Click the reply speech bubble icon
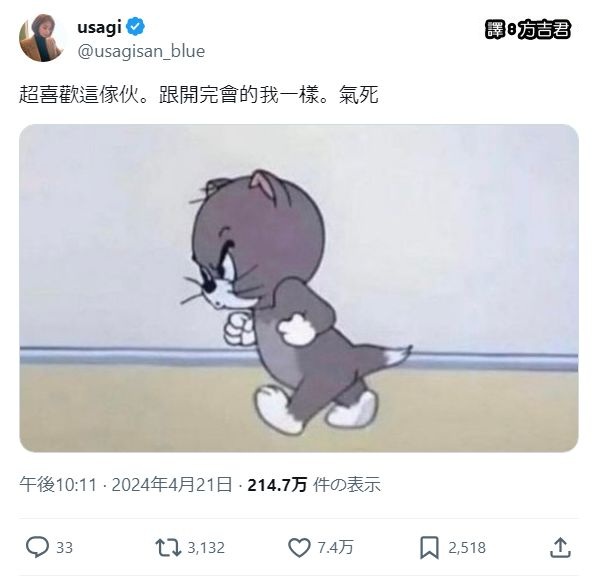The image size is (598, 576). point(37,547)
